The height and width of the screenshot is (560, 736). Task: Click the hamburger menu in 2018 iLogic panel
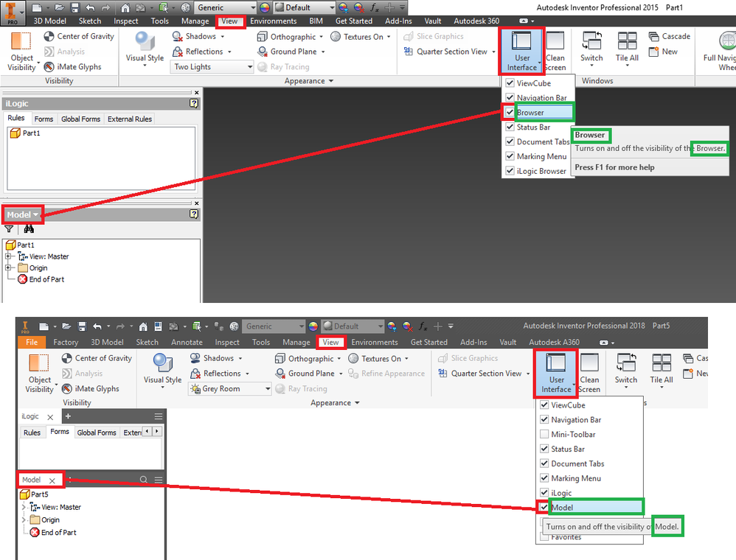point(159,416)
